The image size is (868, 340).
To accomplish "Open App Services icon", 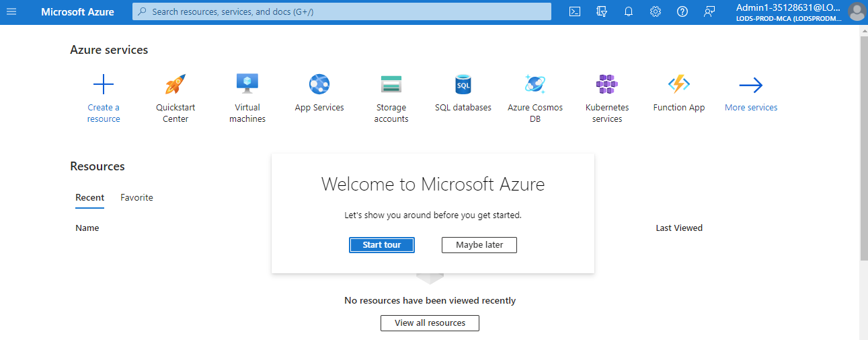I will click(x=319, y=85).
